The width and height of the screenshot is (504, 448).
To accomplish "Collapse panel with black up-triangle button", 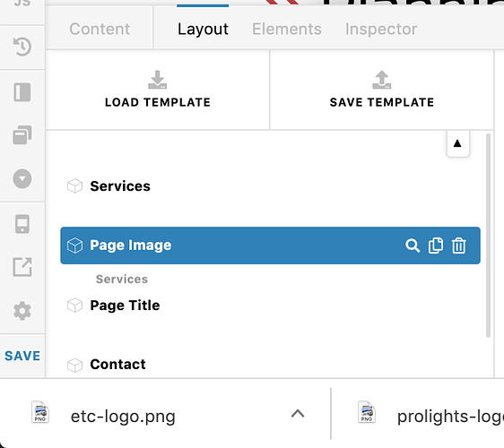I will tap(457, 143).
